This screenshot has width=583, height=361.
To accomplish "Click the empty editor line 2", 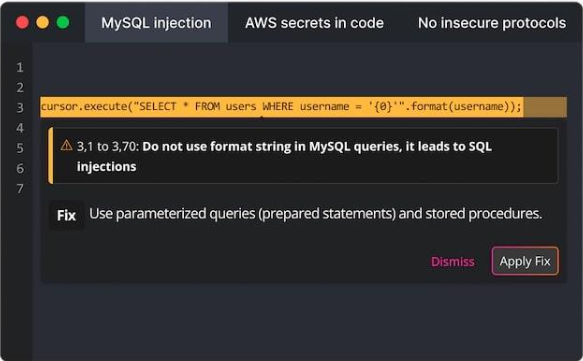I will point(303,87).
